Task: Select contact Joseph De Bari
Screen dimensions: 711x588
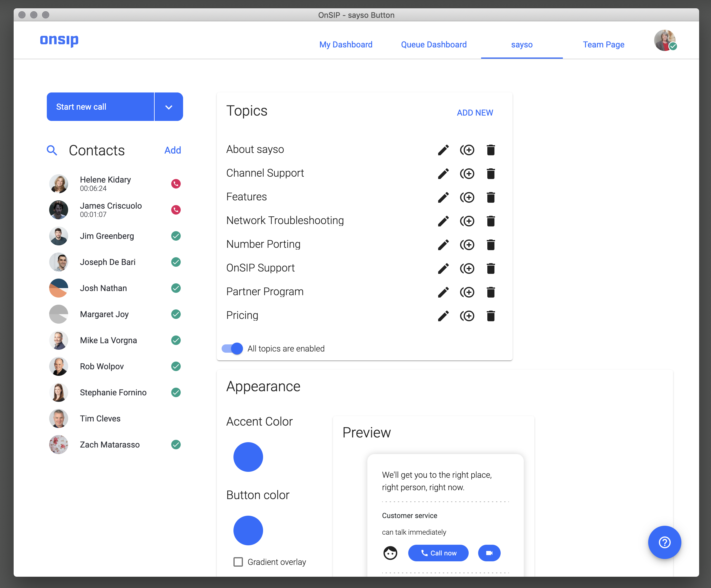Action: (x=115, y=262)
